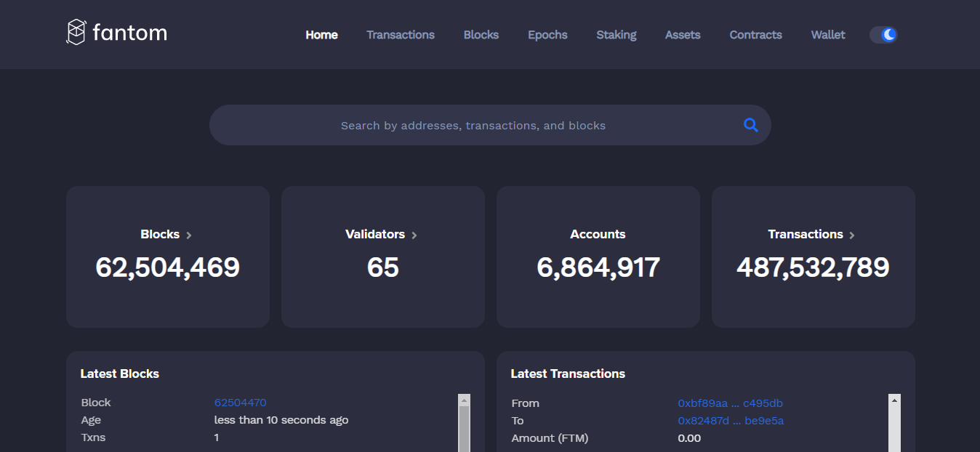
Task: Open block 62504470 details
Action: coord(241,402)
